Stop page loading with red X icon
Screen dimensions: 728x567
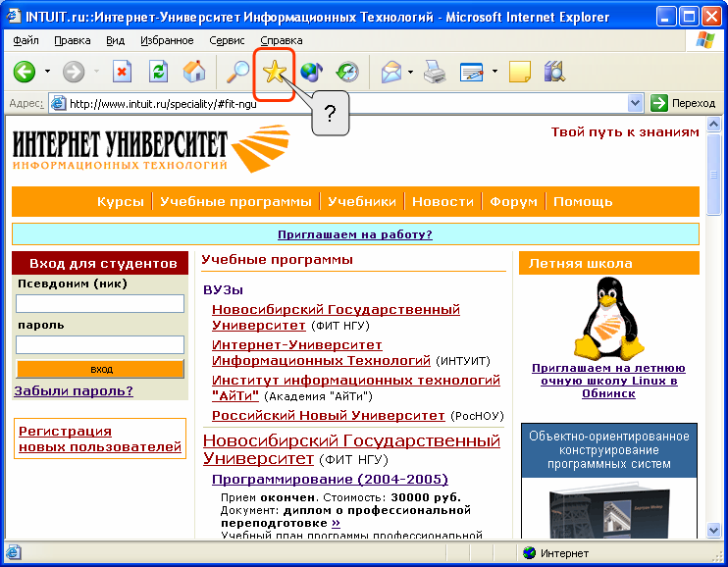[x=122, y=72]
